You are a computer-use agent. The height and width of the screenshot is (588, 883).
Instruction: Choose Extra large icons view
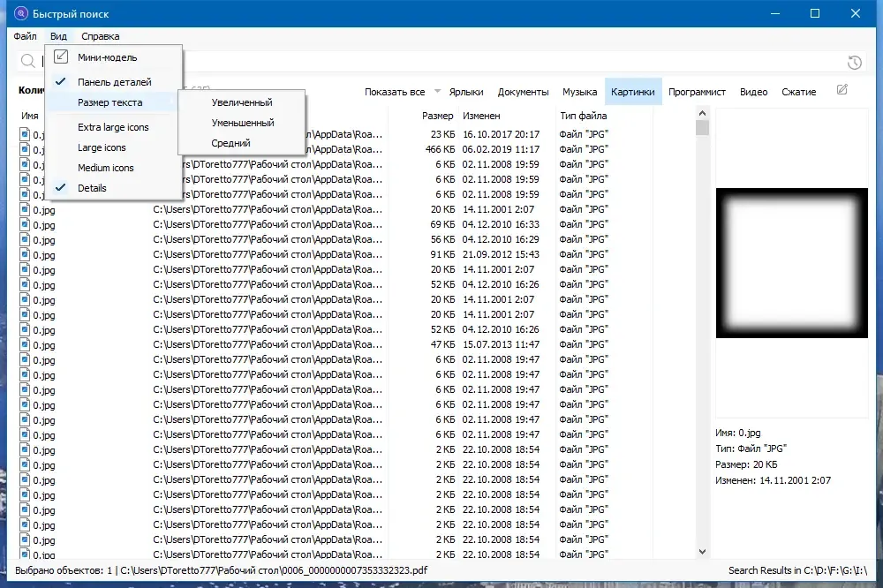click(x=113, y=127)
